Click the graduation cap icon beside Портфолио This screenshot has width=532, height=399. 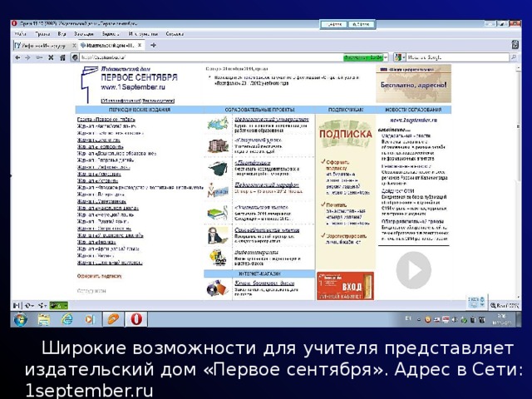218,169
